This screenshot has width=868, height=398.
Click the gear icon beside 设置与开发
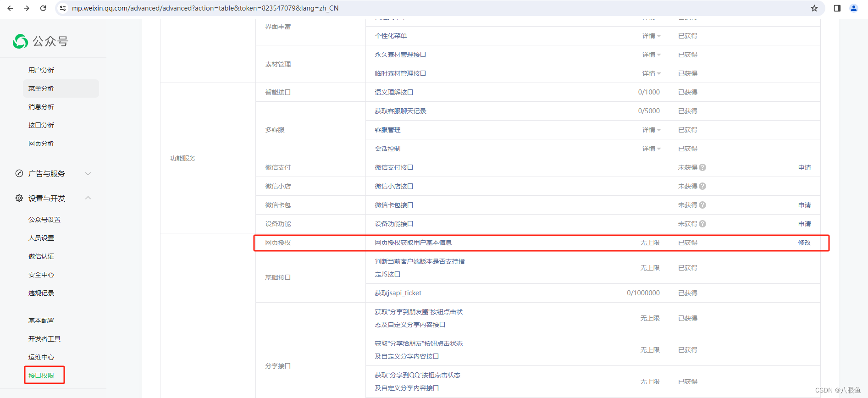tap(19, 198)
